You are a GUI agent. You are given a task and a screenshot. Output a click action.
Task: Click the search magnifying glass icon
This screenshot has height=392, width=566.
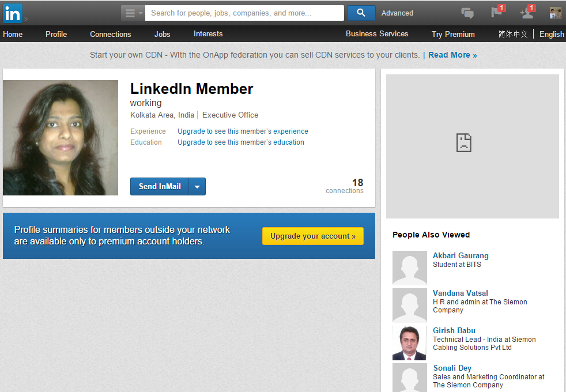pos(361,13)
